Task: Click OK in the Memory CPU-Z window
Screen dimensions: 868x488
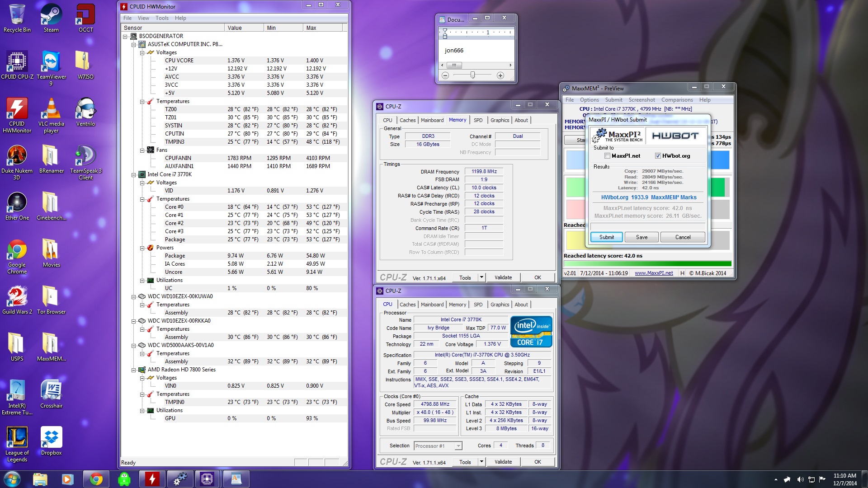Action: [x=538, y=277]
